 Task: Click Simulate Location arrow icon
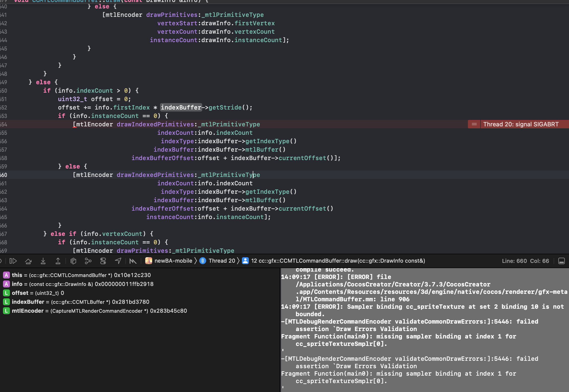click(x=118, y=261)
